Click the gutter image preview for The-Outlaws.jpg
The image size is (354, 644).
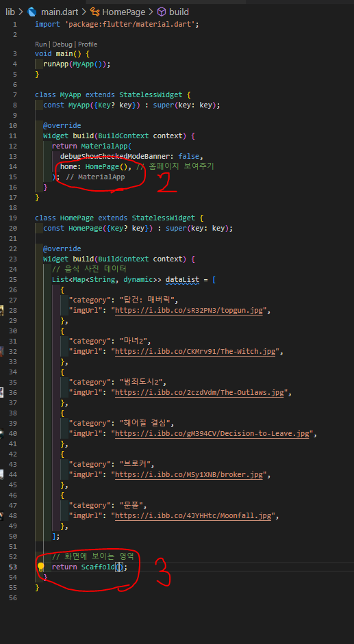pyautogui.click(x=1, y=392)
